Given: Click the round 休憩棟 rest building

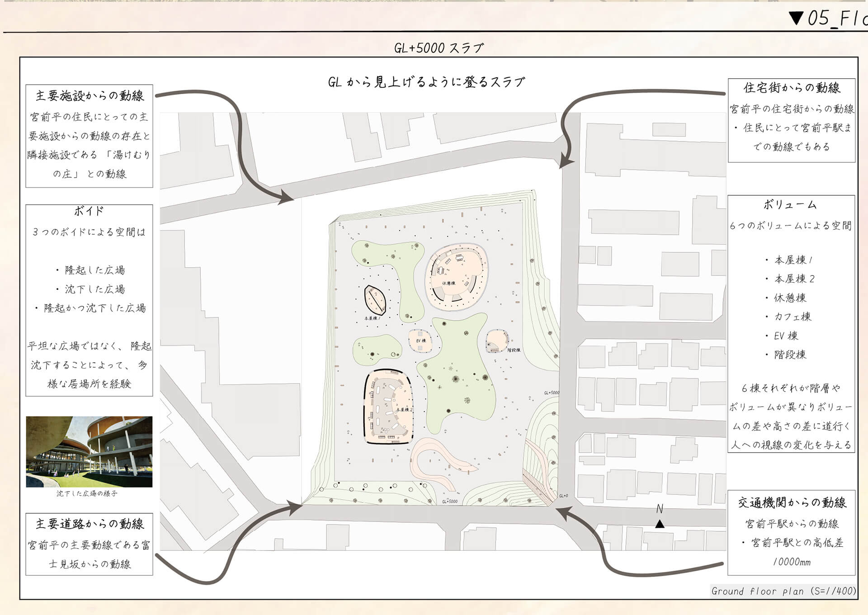Looking at the screenshot, I should coord(457,277).
